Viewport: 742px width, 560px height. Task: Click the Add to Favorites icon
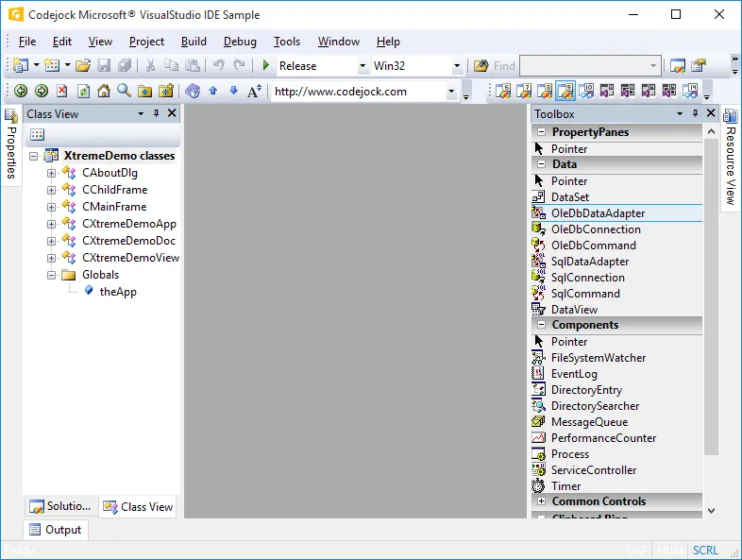coord(166,91)
